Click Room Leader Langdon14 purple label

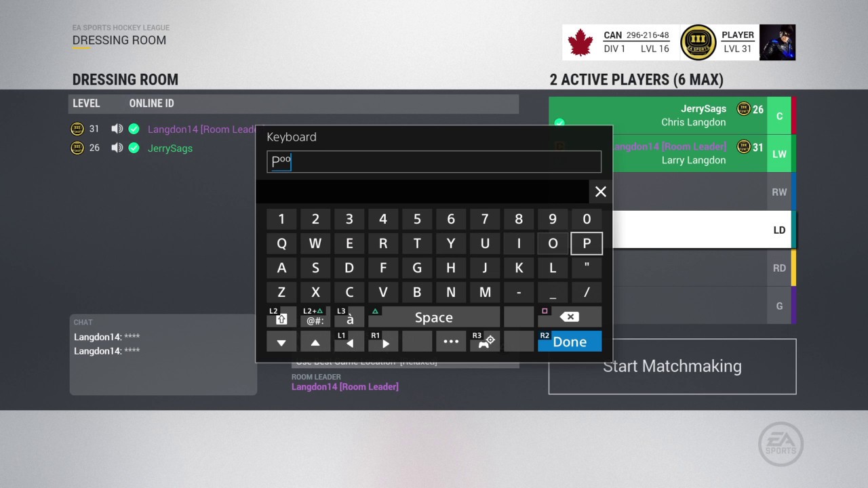[x=344, y=386]
